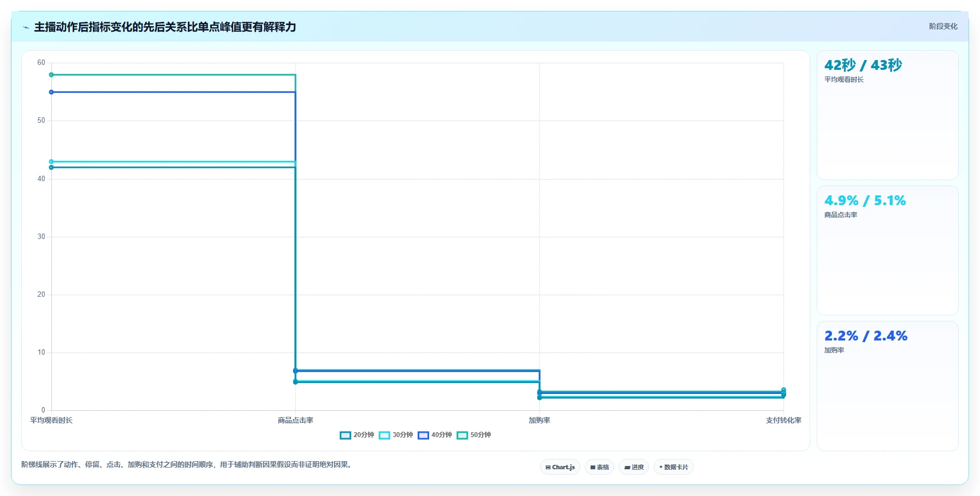980x496 pixels.
Task: Select the 进度 tag pill
Action: point(634,467)
